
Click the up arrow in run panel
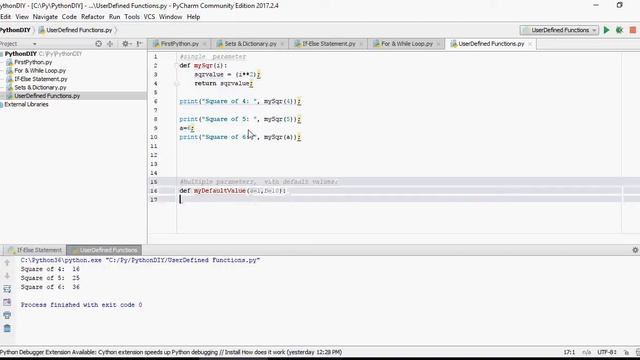(x=7, y=262)
